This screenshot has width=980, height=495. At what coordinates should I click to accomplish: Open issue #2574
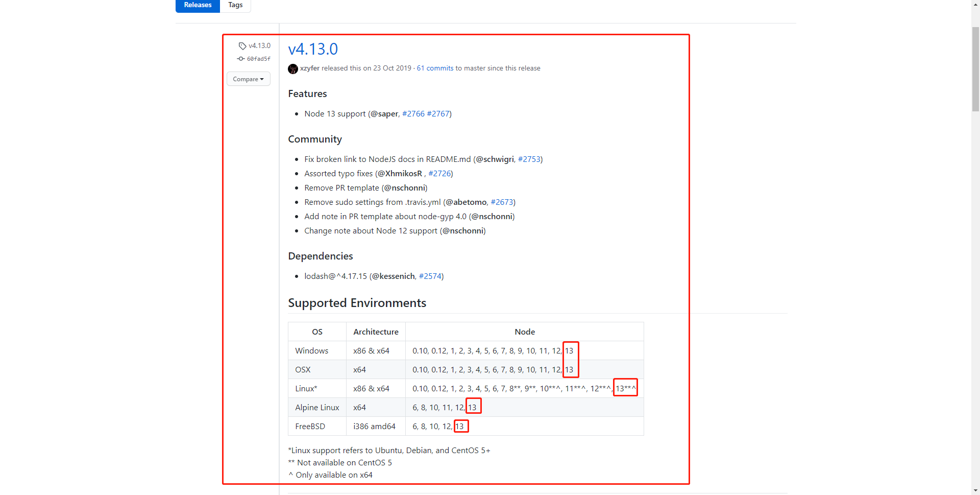[x=430, y=276]
